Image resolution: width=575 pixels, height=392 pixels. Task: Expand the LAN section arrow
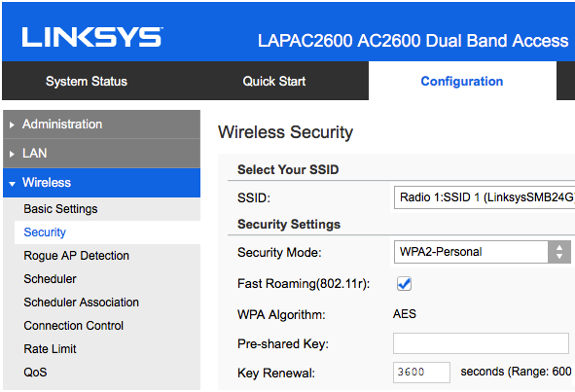tap(12, 154)
